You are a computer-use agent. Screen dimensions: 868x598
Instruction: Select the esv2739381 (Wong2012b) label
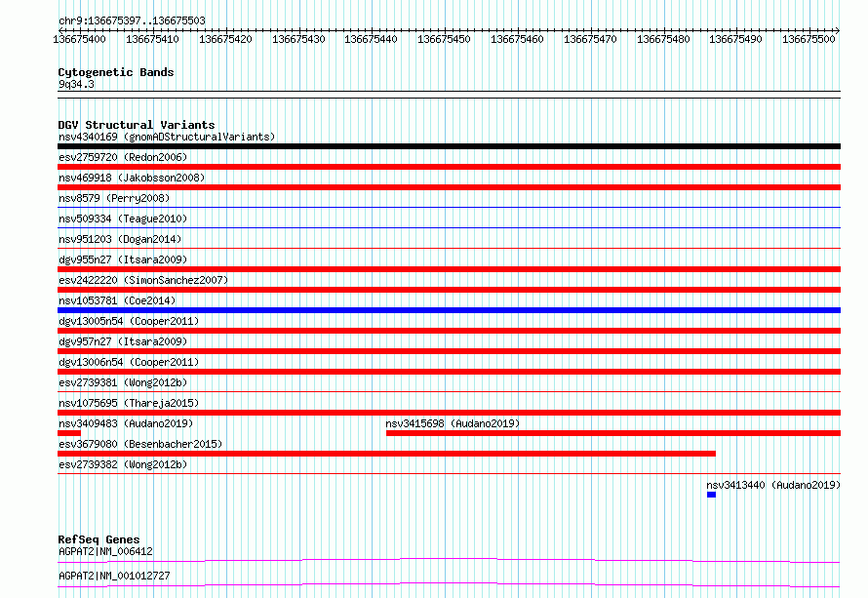tap(123, 382)
